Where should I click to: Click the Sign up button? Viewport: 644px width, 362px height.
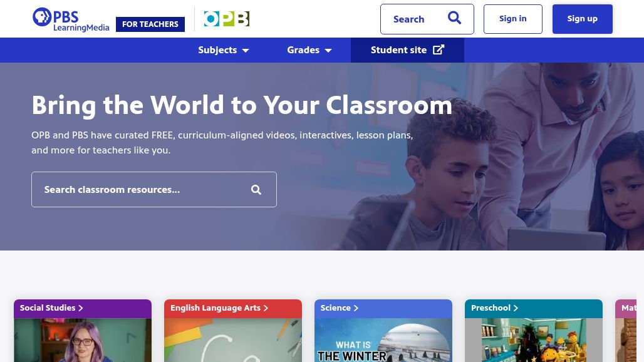pyautogui.click(x=583, y=19)
